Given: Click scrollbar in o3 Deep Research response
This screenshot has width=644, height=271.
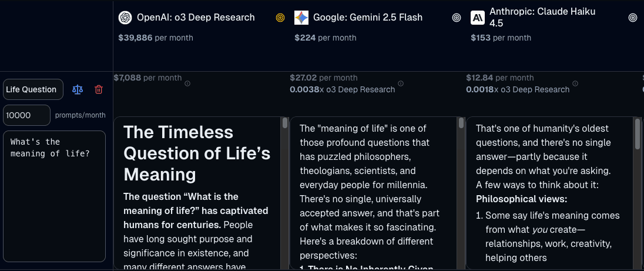Looking at the screenshot, I should click(x=285, y=123).
